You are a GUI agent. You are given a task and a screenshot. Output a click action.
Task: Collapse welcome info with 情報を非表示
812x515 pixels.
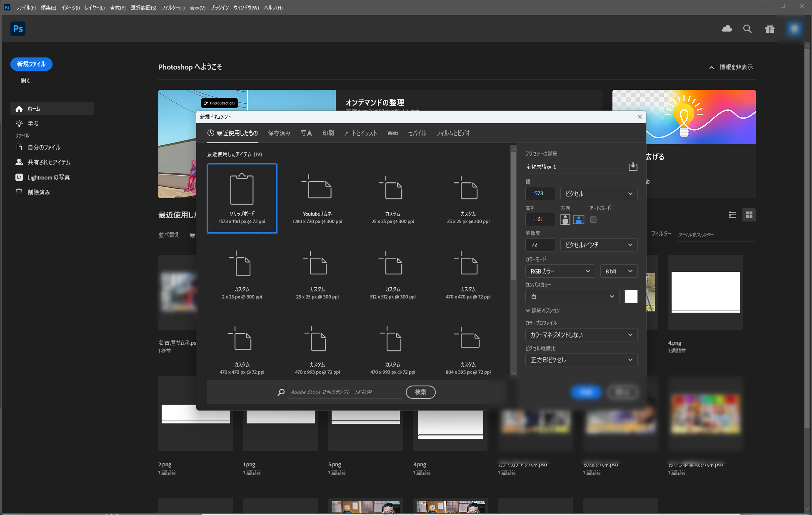point(731,67)
